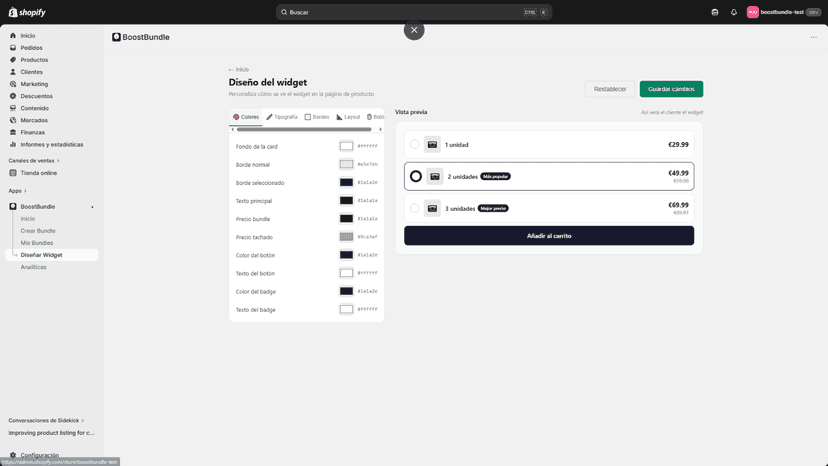Expand Canales de ventas section

pos(34,161)
